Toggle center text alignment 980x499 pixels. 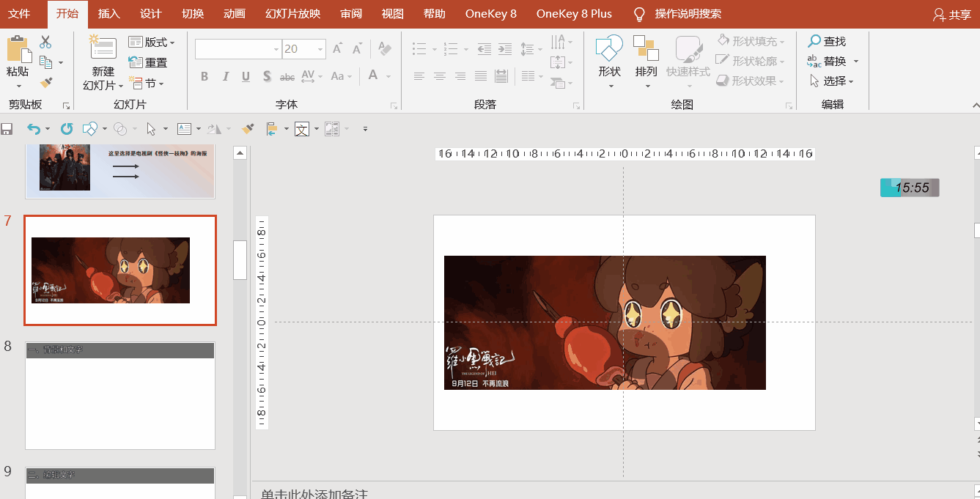click(440, 76)
